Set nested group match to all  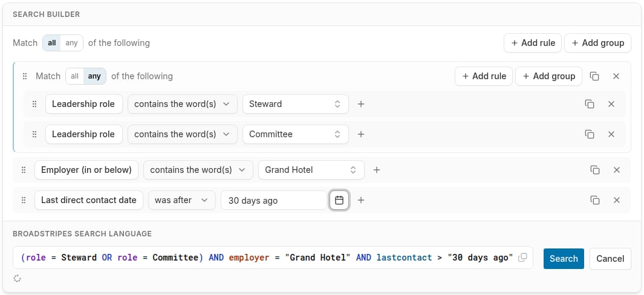coord(75,76)
